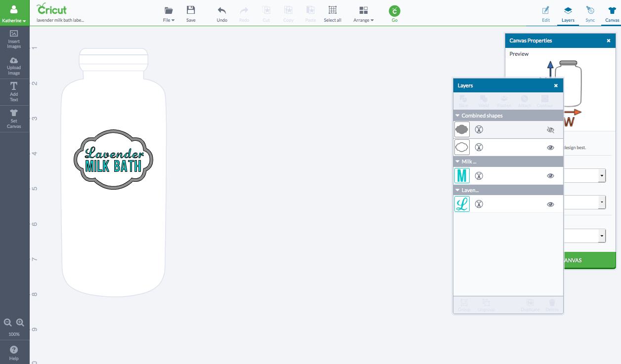
Task: Click the Delete icon in Layers panel
Action: (552, 305)
